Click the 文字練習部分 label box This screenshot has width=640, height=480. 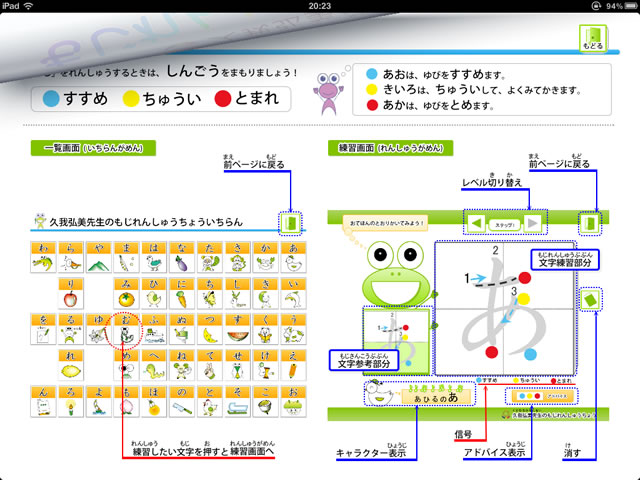point(565,260)
